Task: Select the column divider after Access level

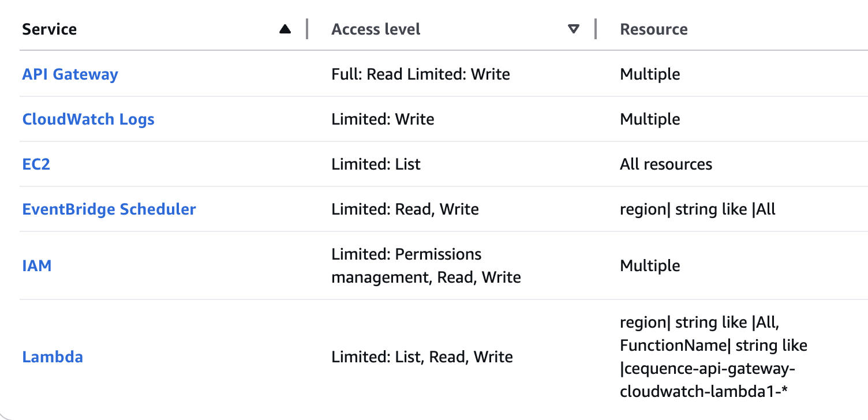Action: [596, 29]
